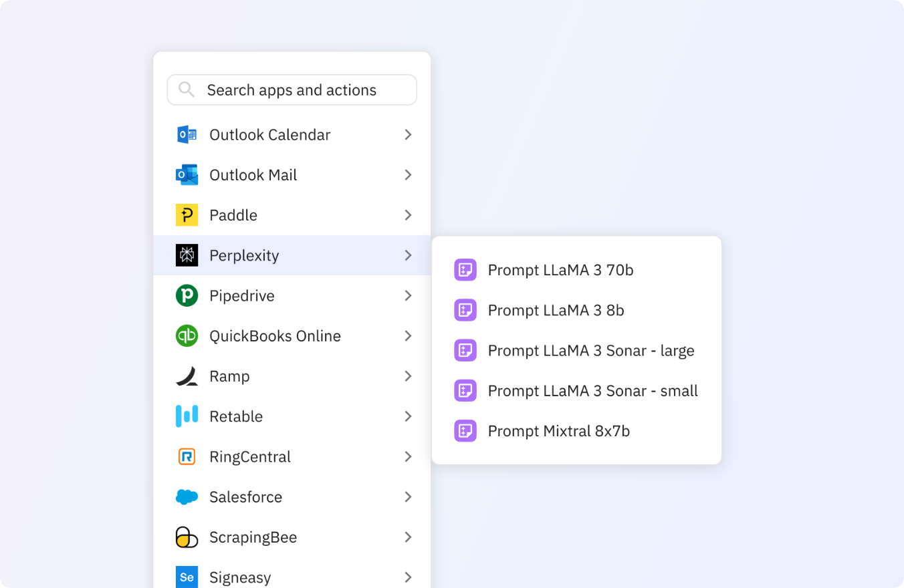Viewport: 904px width, 588px height.
Task: Click the black Perplexity logo icon
Action: click(187, 255)
